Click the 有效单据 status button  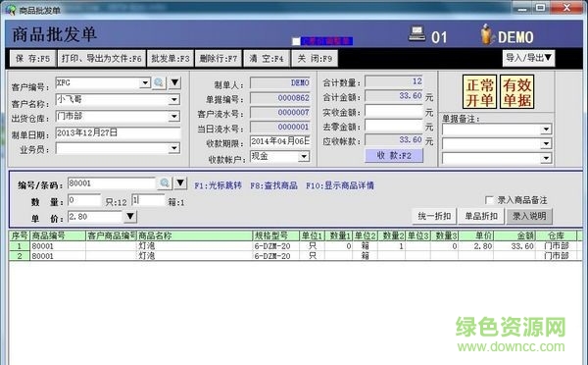(517, 92)
